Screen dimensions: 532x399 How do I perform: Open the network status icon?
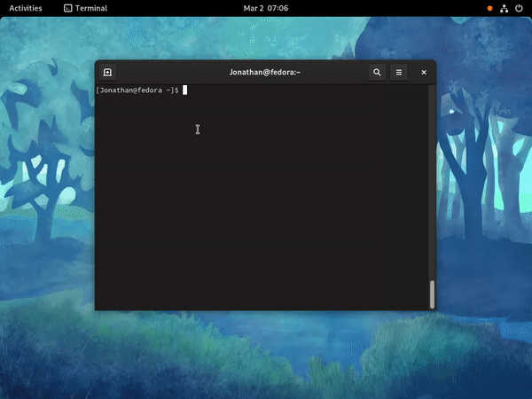[x=505, y=9]
